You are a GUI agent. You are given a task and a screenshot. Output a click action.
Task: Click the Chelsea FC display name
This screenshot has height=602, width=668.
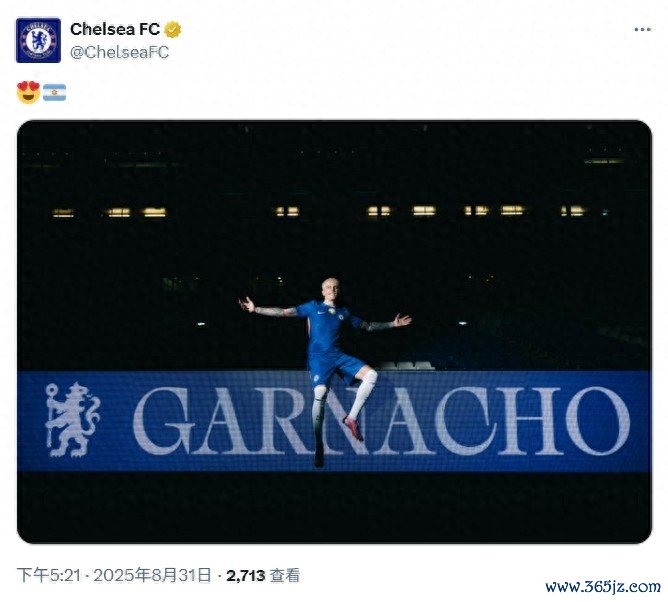[115, 29]
